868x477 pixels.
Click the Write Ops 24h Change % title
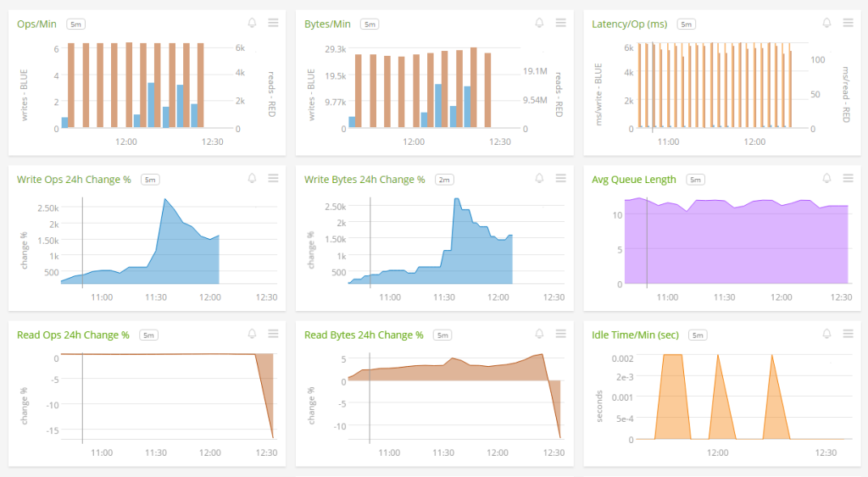74,179
